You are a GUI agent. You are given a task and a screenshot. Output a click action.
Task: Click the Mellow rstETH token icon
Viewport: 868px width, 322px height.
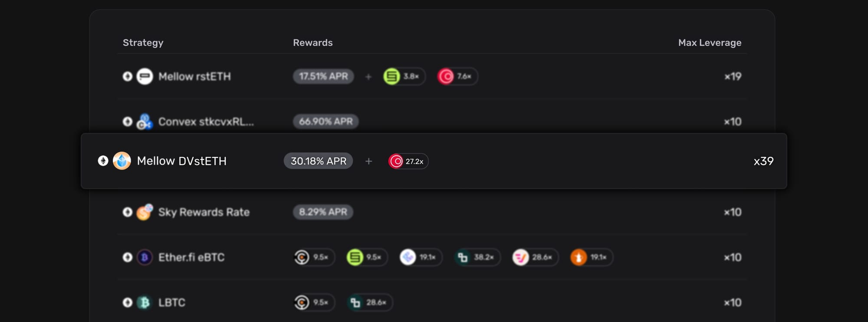coord(145,76)
